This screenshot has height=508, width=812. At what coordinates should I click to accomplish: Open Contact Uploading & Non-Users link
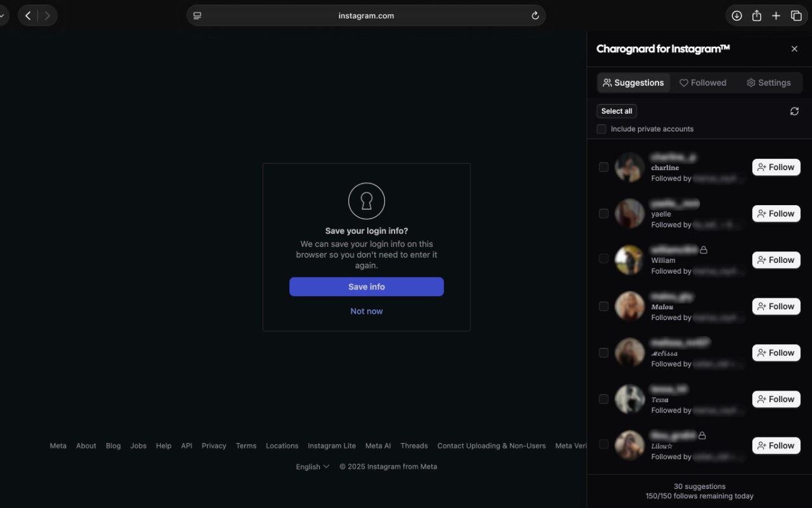pyautogui.click(x=492, y=446)
